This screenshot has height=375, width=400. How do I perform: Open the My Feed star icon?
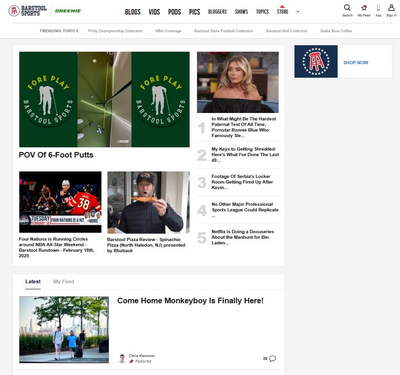point(364,7)
